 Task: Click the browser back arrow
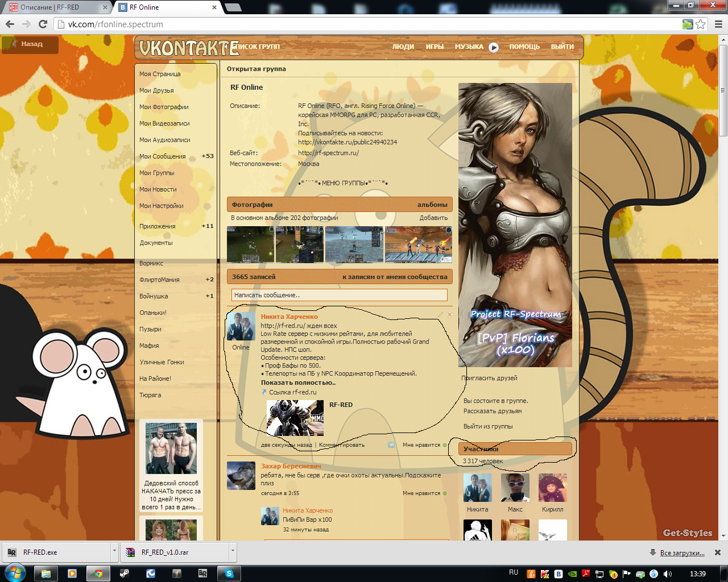[10, 24]
